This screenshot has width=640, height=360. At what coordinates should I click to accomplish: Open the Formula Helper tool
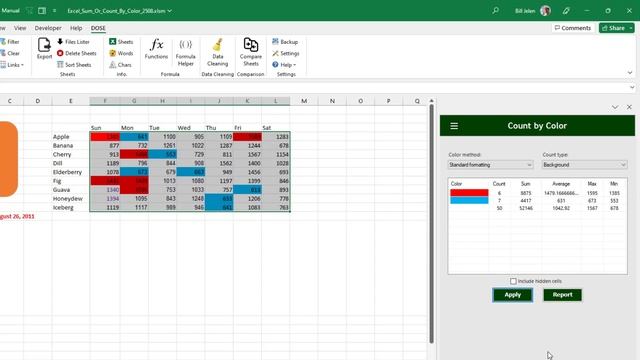(x=185, y=52)
